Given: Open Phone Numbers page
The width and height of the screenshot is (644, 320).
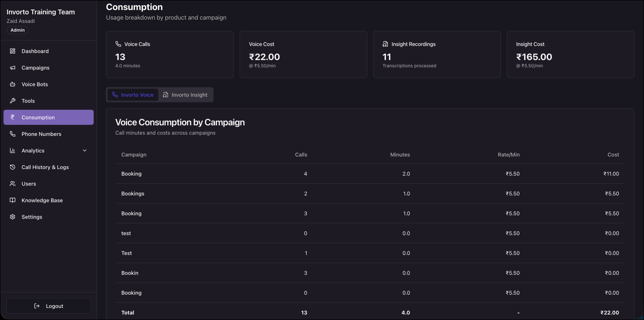Looking at the screenshot, I should tap(49, 134).
